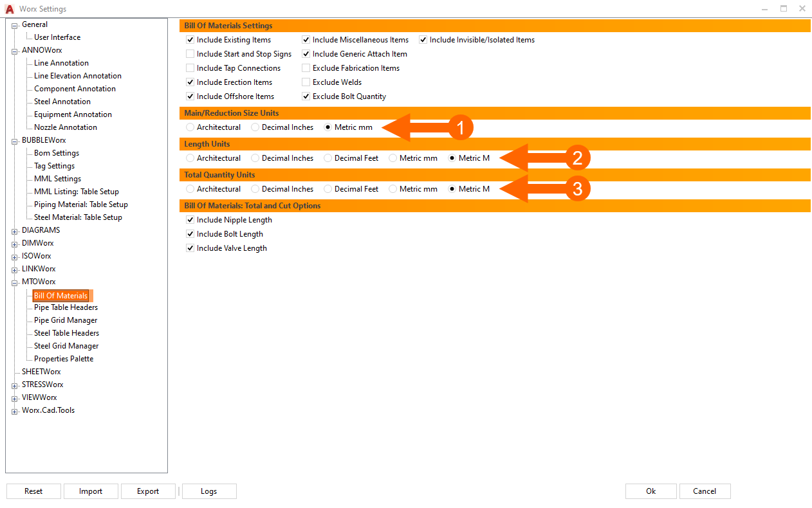Screen dimensions: 812x508
Task: Uncheck Include Miscellaneous Items
Action: point(306,40)
